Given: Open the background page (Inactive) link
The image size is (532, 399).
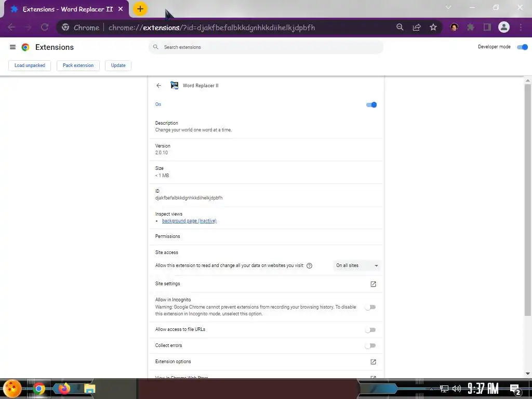Looking at the screenshot, I should click(x=189, y=221).
